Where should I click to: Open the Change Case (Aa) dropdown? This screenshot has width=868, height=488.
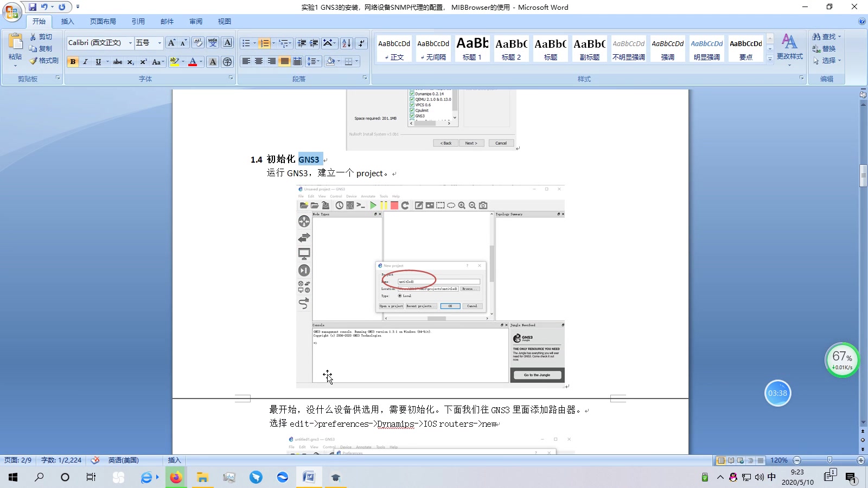tap(157, 62)
